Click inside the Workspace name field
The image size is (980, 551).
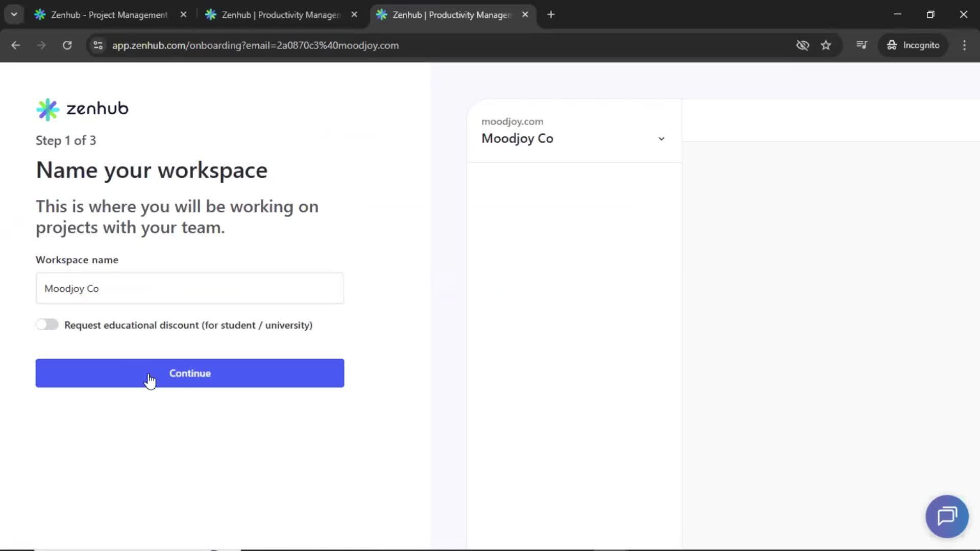(189, 288)
